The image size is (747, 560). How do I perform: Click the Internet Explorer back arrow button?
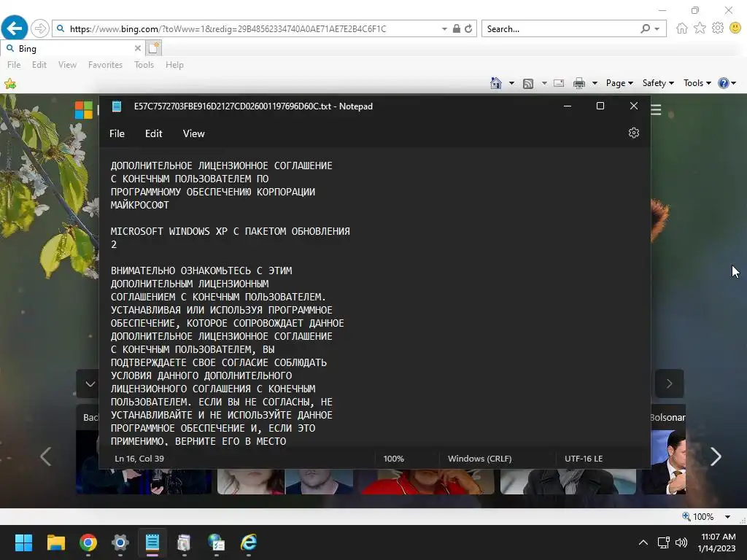(x=15, y=28)
